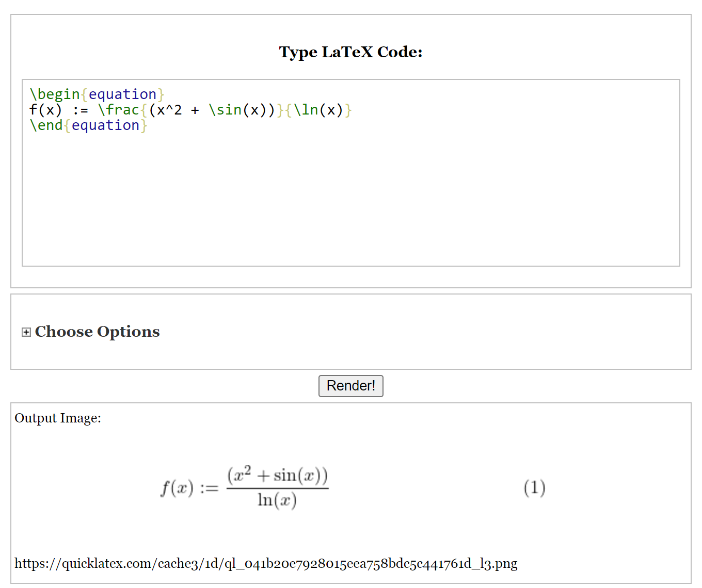
Task: Click the f(x) := text in the code
Action: tap(58, 109)
